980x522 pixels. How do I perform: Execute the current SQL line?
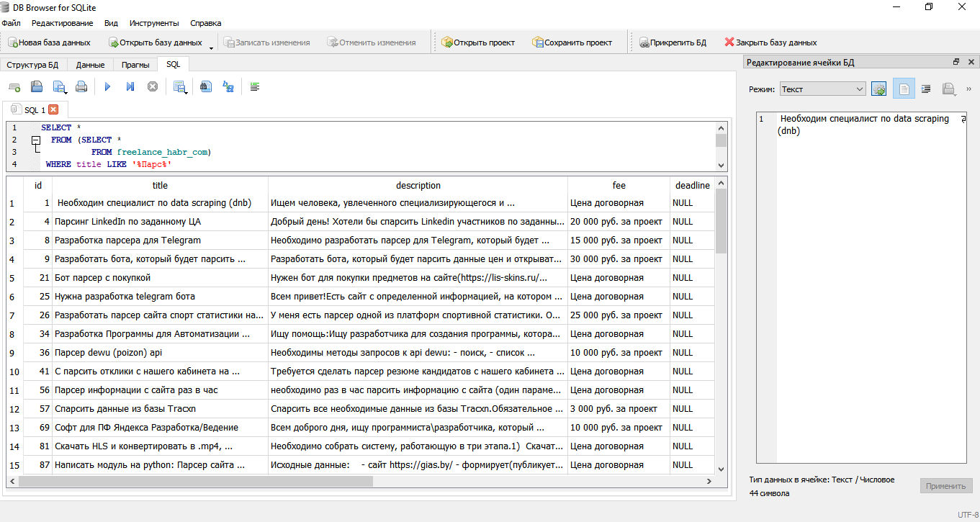pyautogui.click(x=130, y=86)
